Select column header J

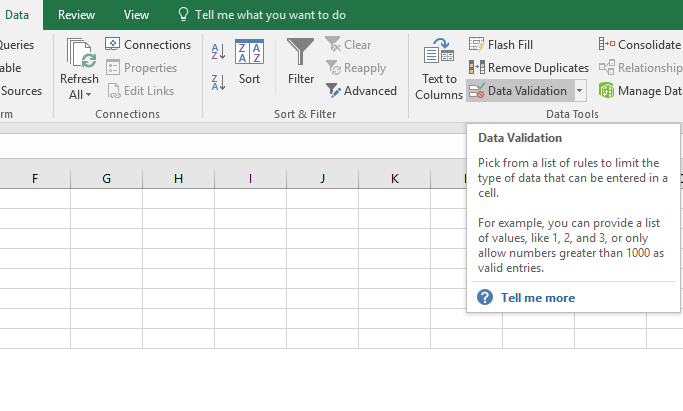click(322, 179)
